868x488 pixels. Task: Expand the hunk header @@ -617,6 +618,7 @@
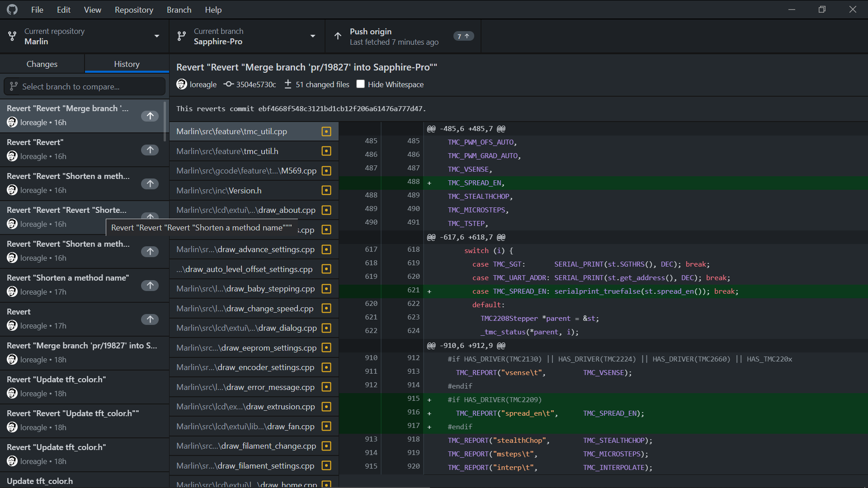tap(466, 237)
